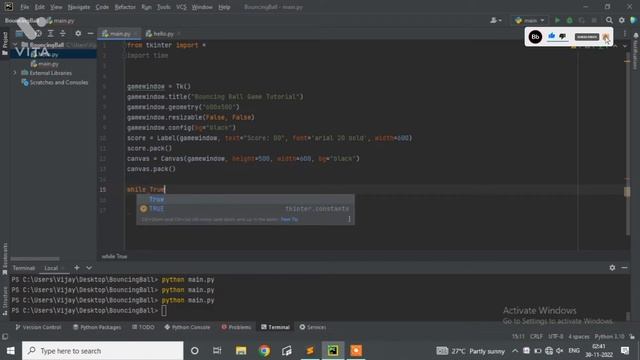Click Next Tip link in completion popup

click(x=289, y=219)
